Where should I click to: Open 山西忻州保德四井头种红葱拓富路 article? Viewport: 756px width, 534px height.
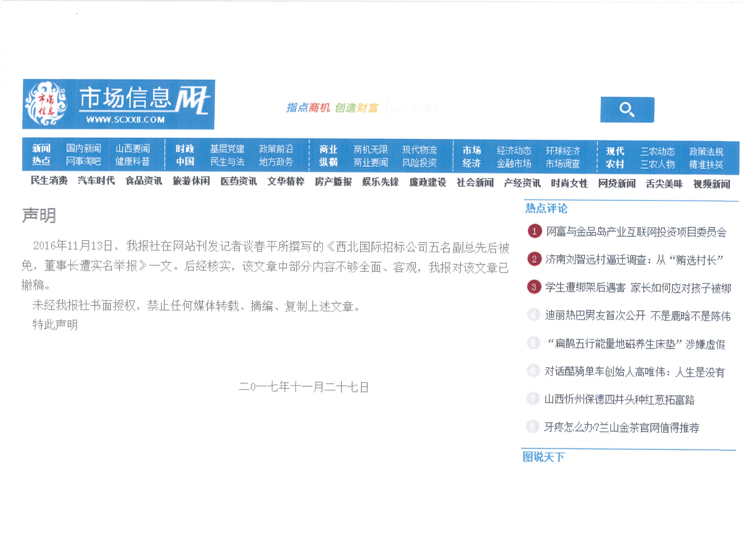coord(619,400)
